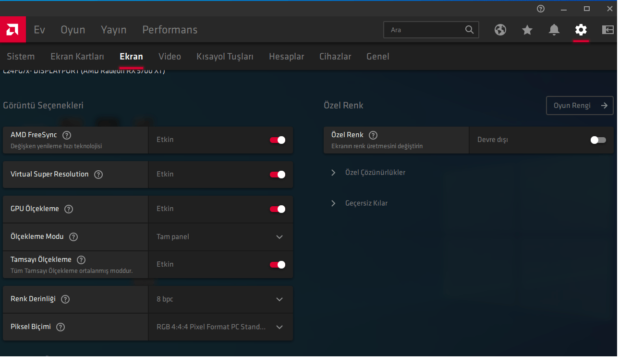Expand Özel Çözünürlükler section
Viewport: 619px width, 364px height.
[x=368, y=173]
